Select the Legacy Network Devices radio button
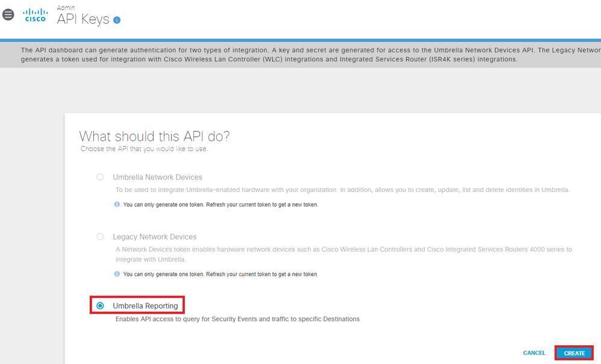Screen dimensions: 601x364 (100, 237)
